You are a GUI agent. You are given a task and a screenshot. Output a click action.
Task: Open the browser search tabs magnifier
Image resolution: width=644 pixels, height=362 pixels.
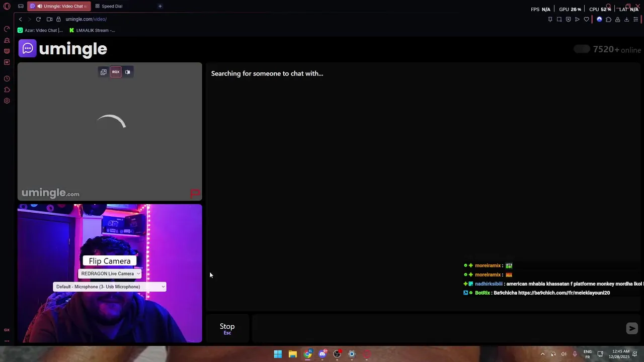pyautogui.click(x=608, y=6)
